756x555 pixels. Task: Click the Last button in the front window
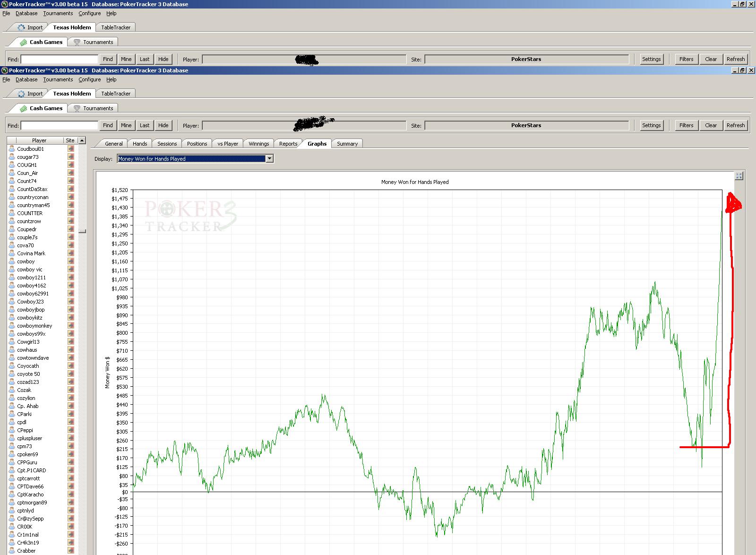[145, 125]
